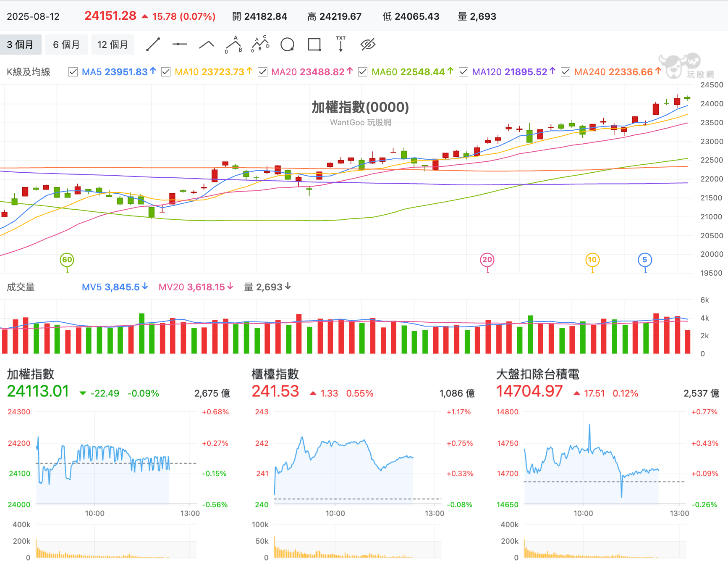Toggle the MA60 checkbox
The image size is (728, 566).
(x=363, y=72)
